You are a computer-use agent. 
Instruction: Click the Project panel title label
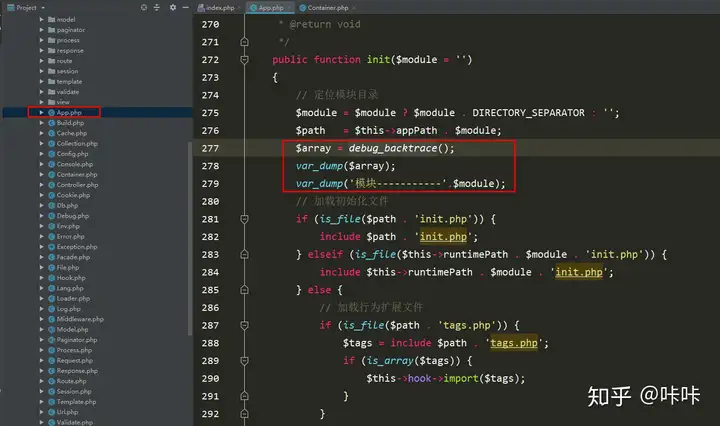27,7
